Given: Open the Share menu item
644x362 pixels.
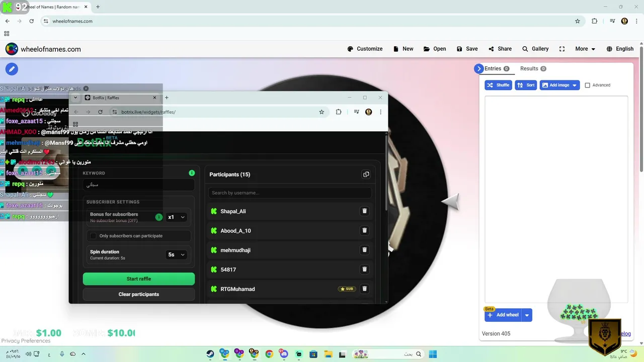Looking at the screenshot, I should click(500, 49).
